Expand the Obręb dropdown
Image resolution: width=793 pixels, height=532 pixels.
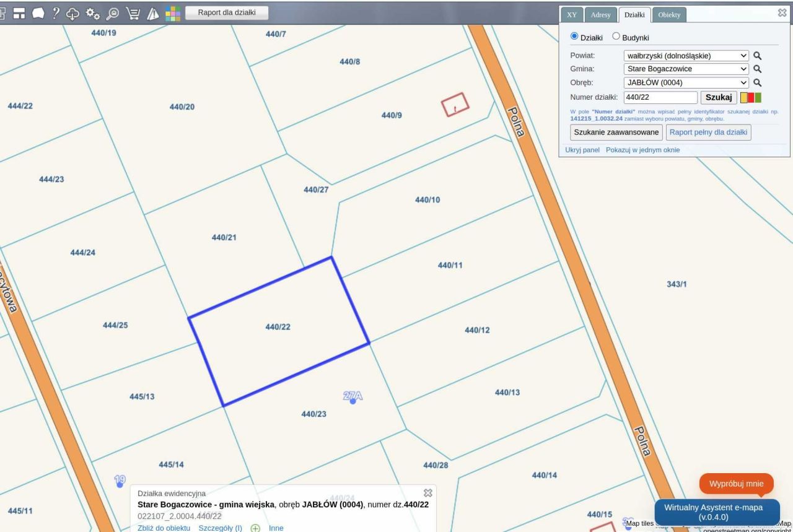pyautogui.click(x=687, y=82)
